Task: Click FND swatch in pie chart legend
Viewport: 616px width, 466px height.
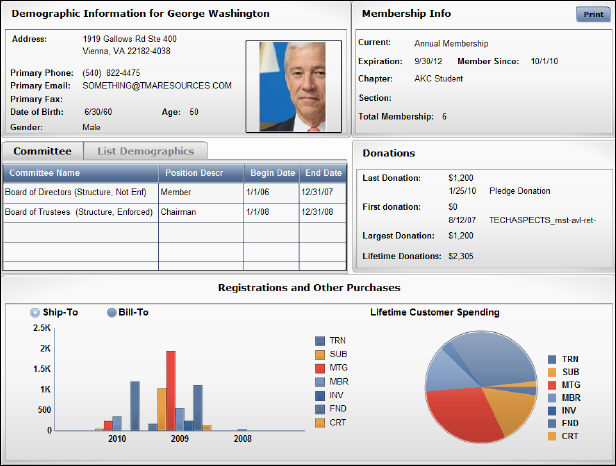Action: [x=552, y=424]
